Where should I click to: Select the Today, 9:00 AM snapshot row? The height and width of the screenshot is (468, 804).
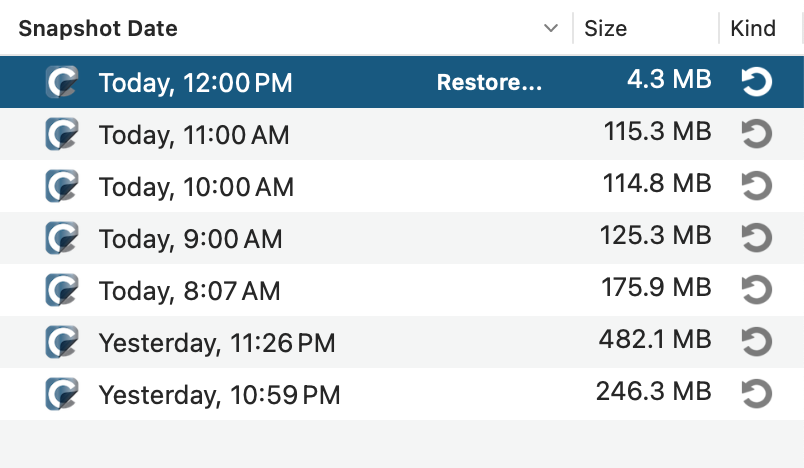click(x=190, y=239)
